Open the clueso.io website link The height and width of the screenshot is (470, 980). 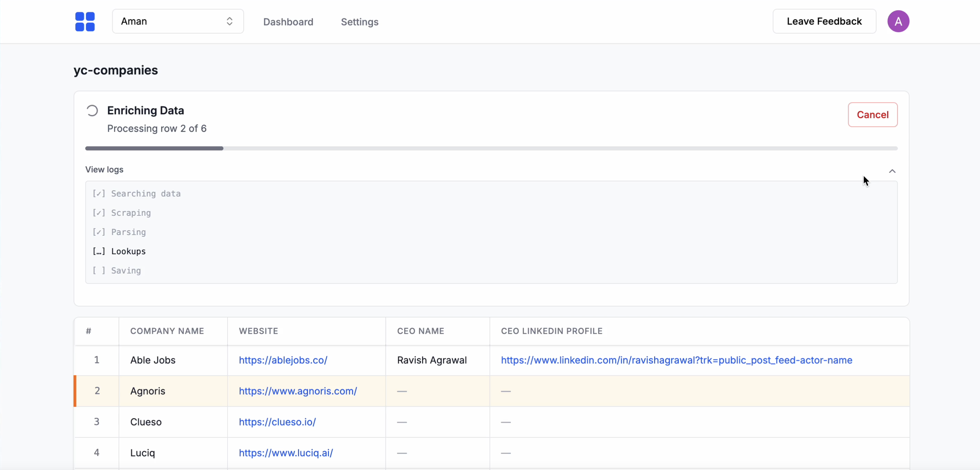coord(277,422)
